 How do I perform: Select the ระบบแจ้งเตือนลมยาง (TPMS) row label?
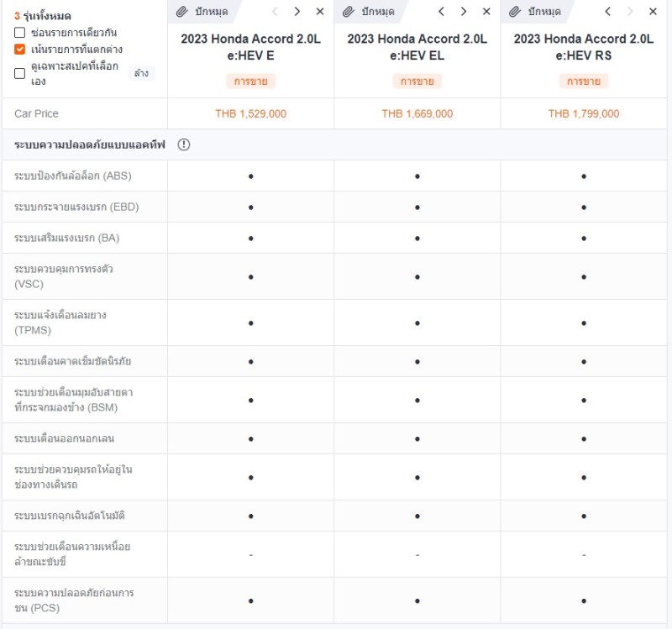pyautogui.click(x=60, y=322)
